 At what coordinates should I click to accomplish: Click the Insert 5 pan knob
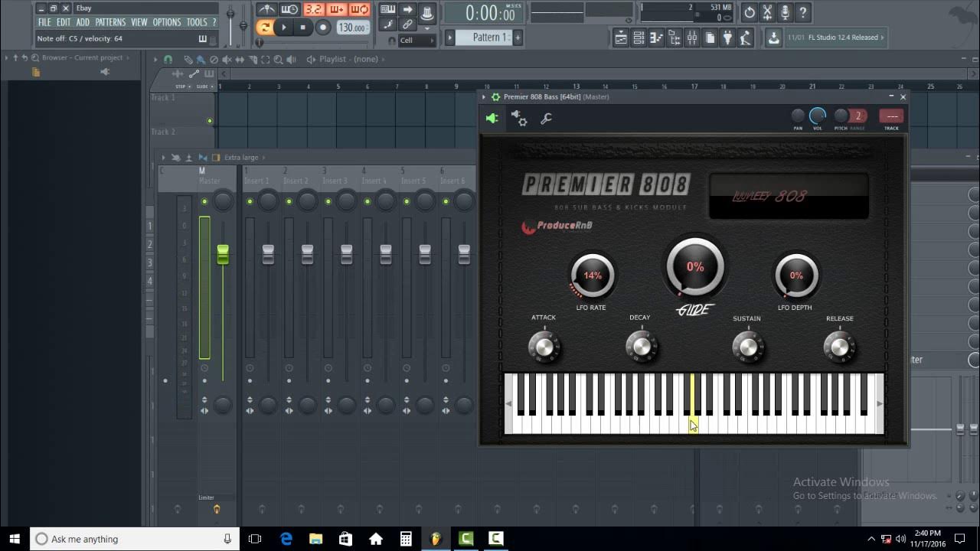(x=425, y=201)
